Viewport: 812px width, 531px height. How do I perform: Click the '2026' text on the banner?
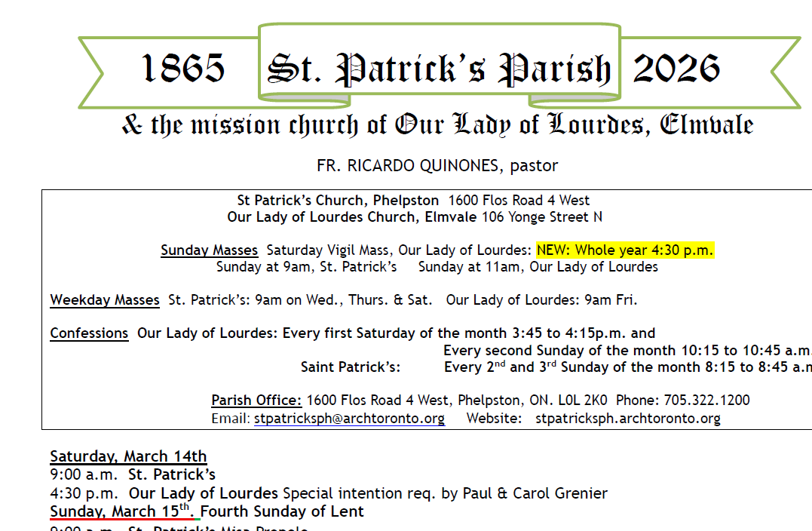tap(684, 68)
